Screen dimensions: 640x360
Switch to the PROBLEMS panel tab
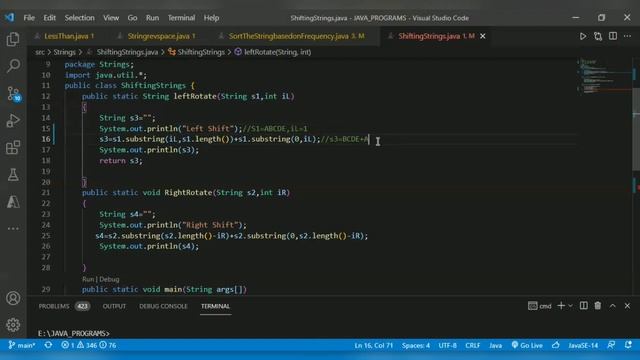(64, 306)
